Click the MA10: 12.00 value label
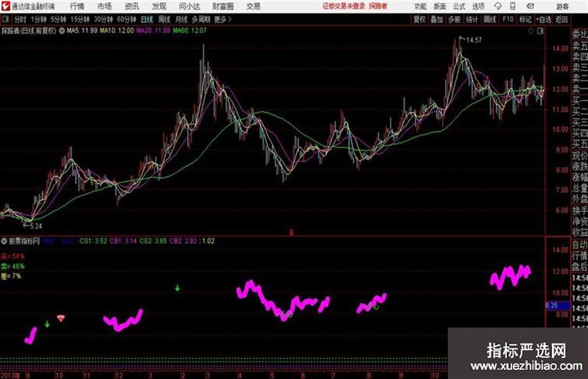This screenshot has height=379, width=588. coord(116,30)
